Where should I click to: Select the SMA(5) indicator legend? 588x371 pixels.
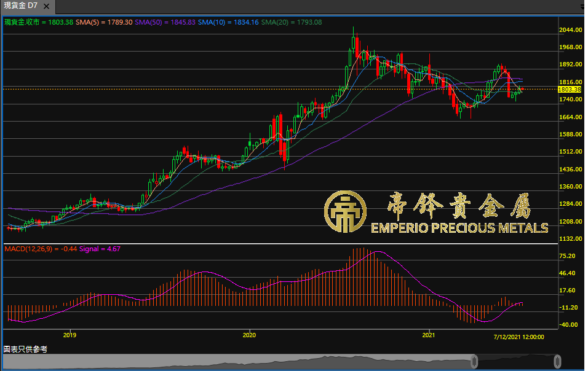point(104,22)
